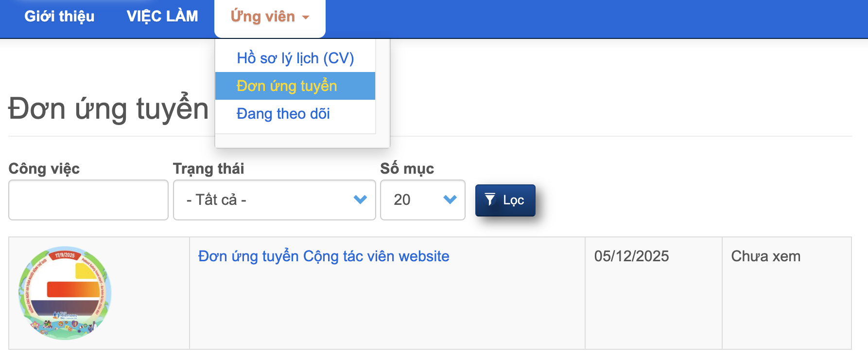Click the Số mục field label
This screenshot has width=868, height=361.
pyautogui.click(x=407, y=169)
